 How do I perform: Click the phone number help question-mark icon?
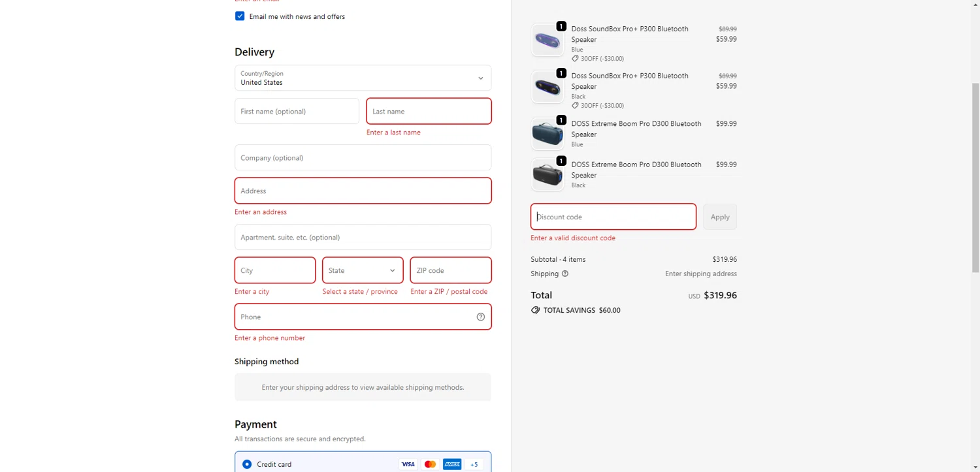[481, 317]
